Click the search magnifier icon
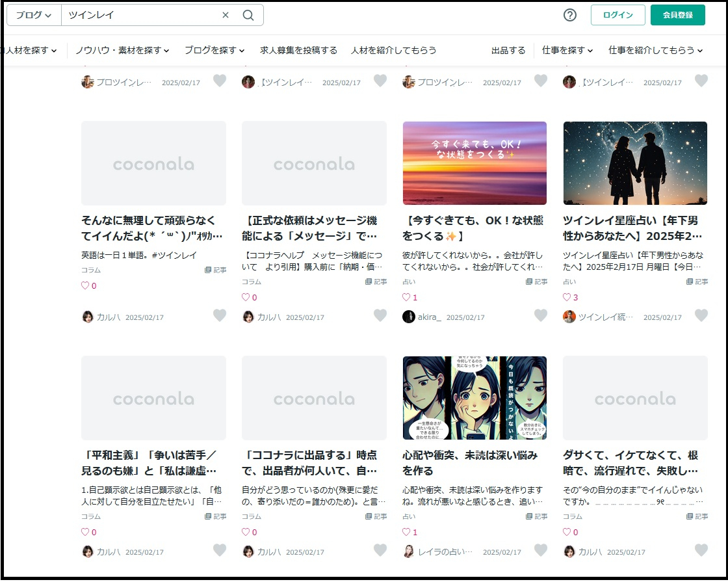 248,16
